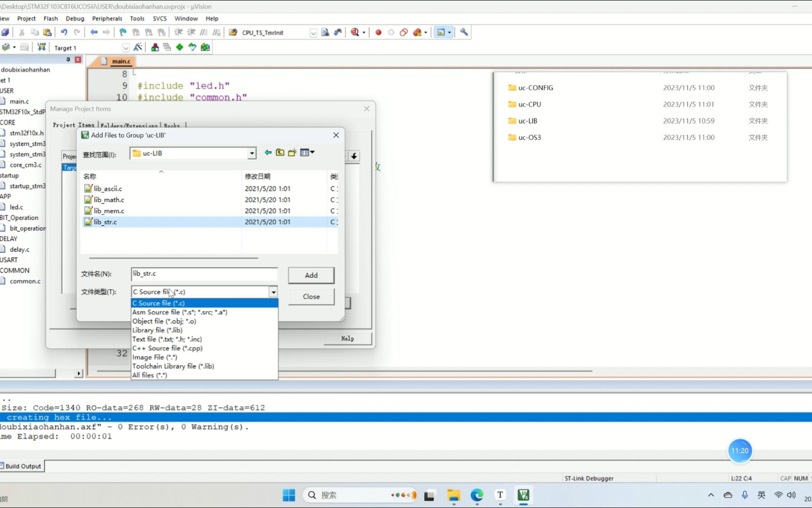Image resolution: width=812 pixels, height=508 pixels.
Task: Open Target Options magic wand icon
Action: pos(138,48)
